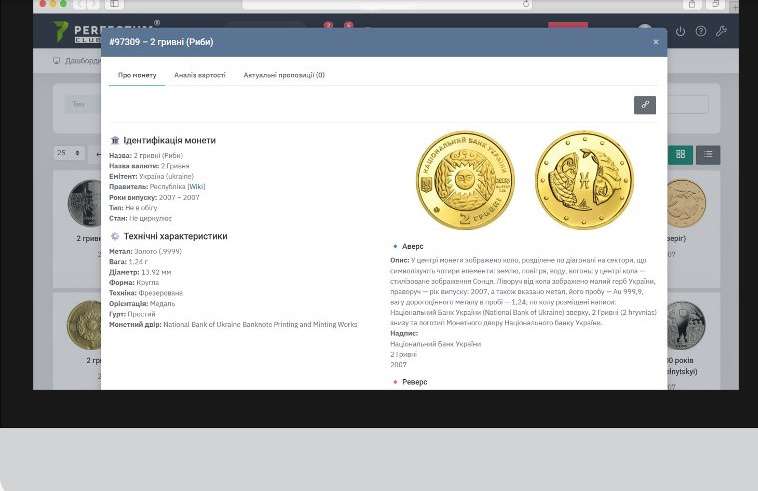
Task: Click the coin obverse image with the sun
Action: [x=465, y=180]
